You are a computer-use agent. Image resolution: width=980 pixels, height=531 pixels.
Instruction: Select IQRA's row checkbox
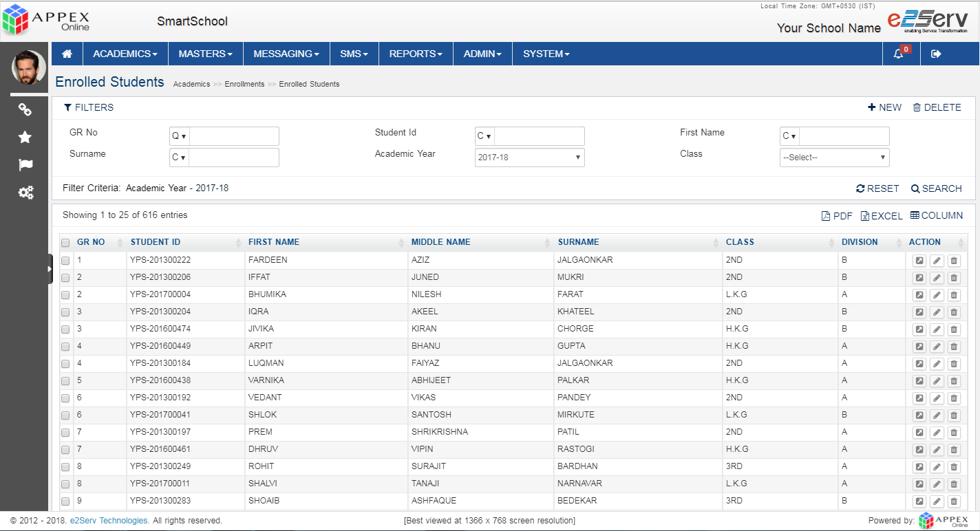coord(65,312)
